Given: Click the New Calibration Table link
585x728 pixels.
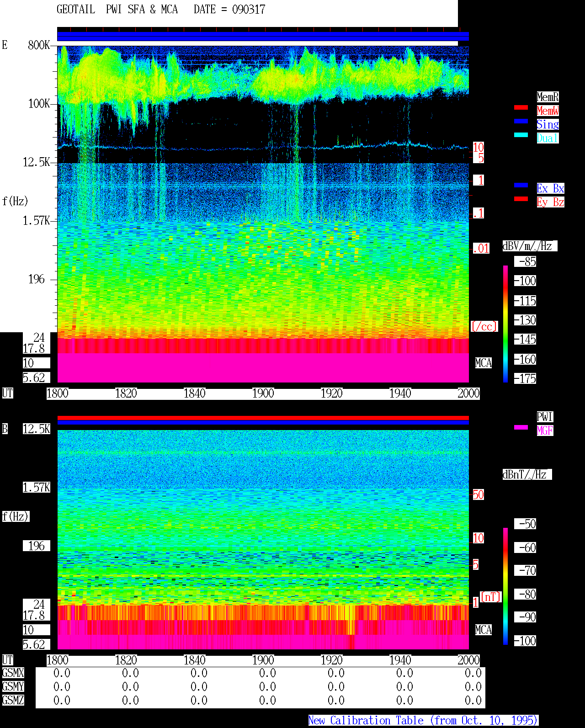Looking at the screenshot, I should (423, 721).
